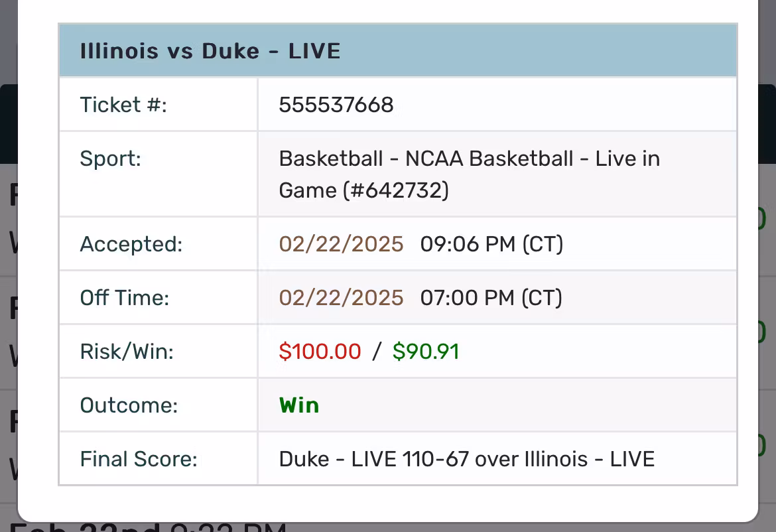
Task: Click the 07:00 PM (CT) off time
Action: (x=491, y=298)
